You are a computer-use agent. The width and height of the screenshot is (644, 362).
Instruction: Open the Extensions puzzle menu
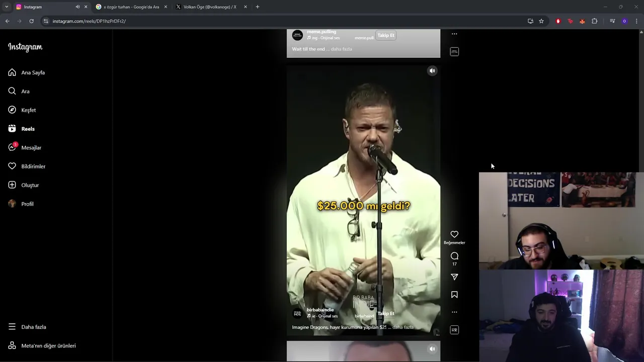click(x=595, y=21)
